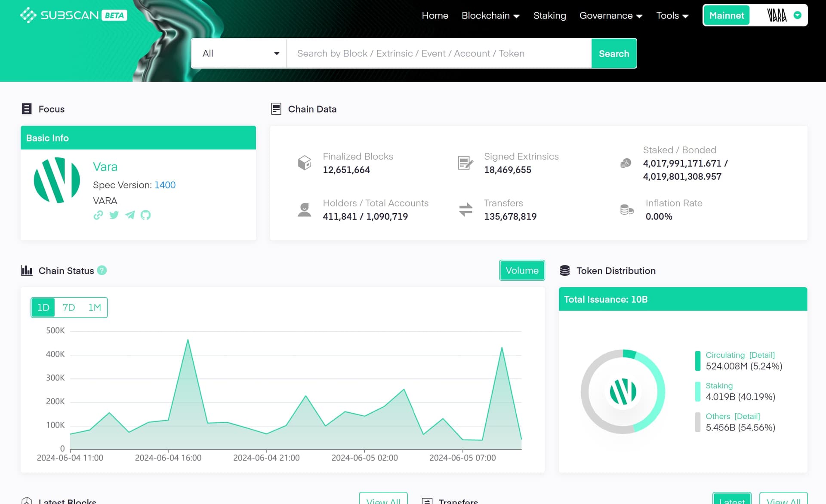826x504 pixels.
Task: Click the Vara token logo in Basic Info
Action: [x=57, y=180]
